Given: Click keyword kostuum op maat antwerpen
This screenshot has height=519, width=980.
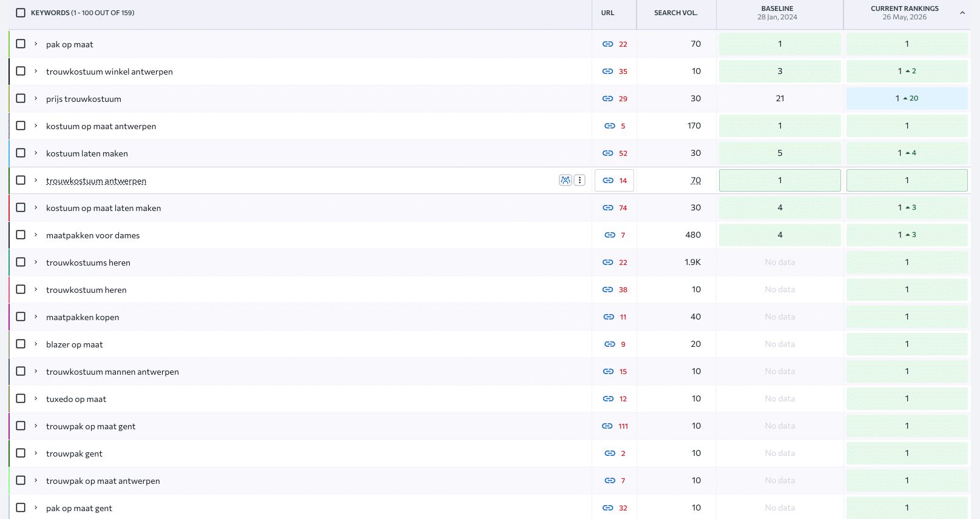Looking at the screenshot, I should coord(101,126).
